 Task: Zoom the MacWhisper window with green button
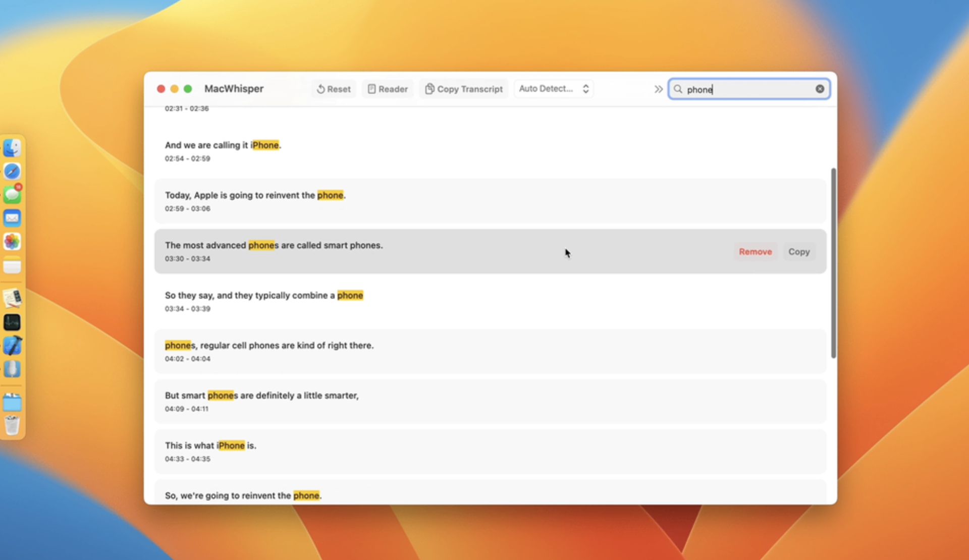[x=188, y=89]
